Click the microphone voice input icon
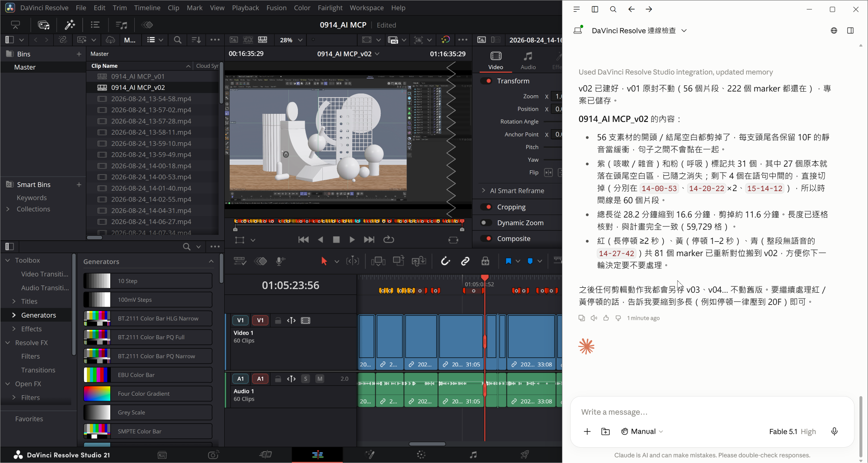 (x=835, y=431)
